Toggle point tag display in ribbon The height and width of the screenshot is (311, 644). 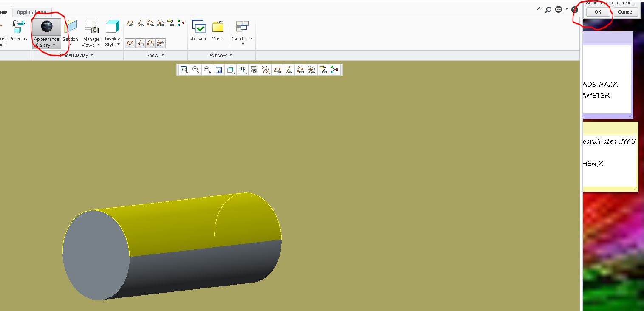[150, 43]
